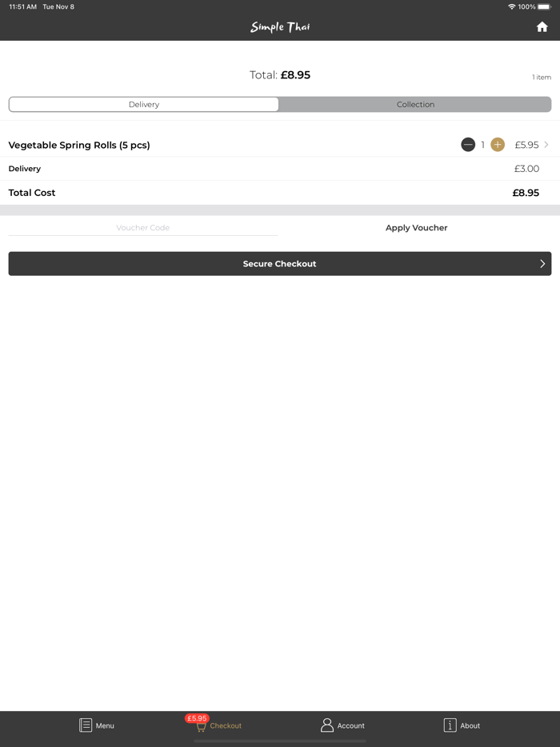Go to the Account tab label
The image size is (560, 747).
pos(350,725)
